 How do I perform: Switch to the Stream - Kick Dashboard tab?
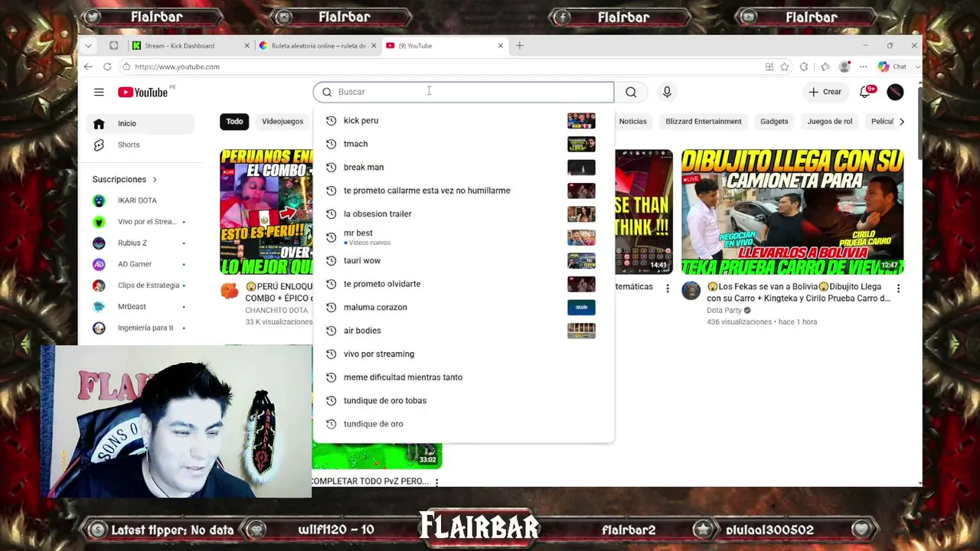[190, 46]
